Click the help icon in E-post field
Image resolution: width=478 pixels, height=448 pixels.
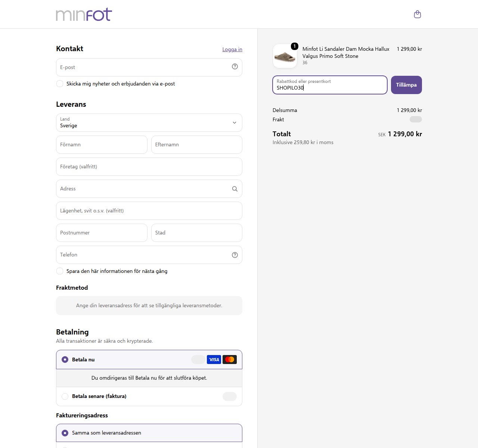pyautogui.click(x=235, y=67)
